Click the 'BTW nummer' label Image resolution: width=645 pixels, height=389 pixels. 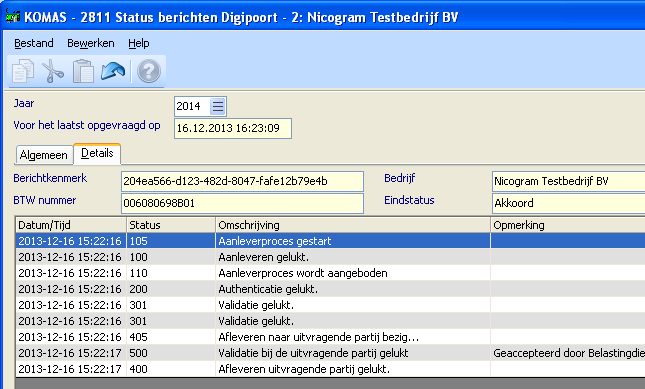(45, 200)
